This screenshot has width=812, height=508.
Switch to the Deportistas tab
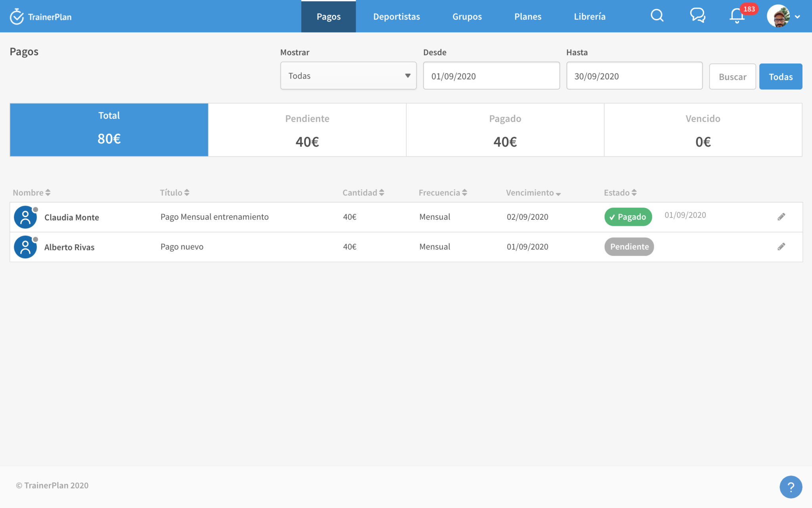(396, 16)
